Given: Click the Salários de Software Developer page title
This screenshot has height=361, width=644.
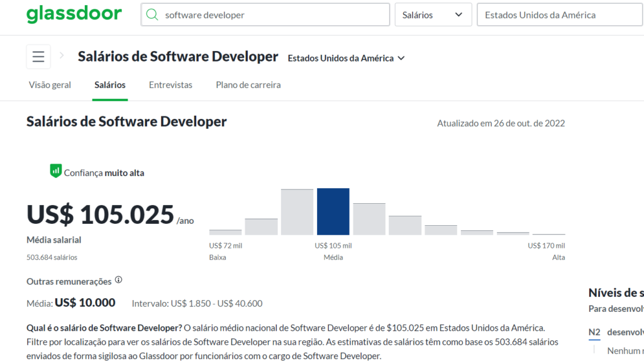Looking at the screenshot, I should pos(178,56).
